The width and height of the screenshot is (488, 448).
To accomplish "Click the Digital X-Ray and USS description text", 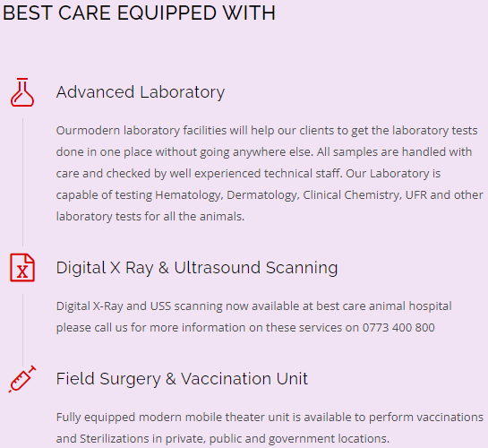I will [x=254, y=317].
